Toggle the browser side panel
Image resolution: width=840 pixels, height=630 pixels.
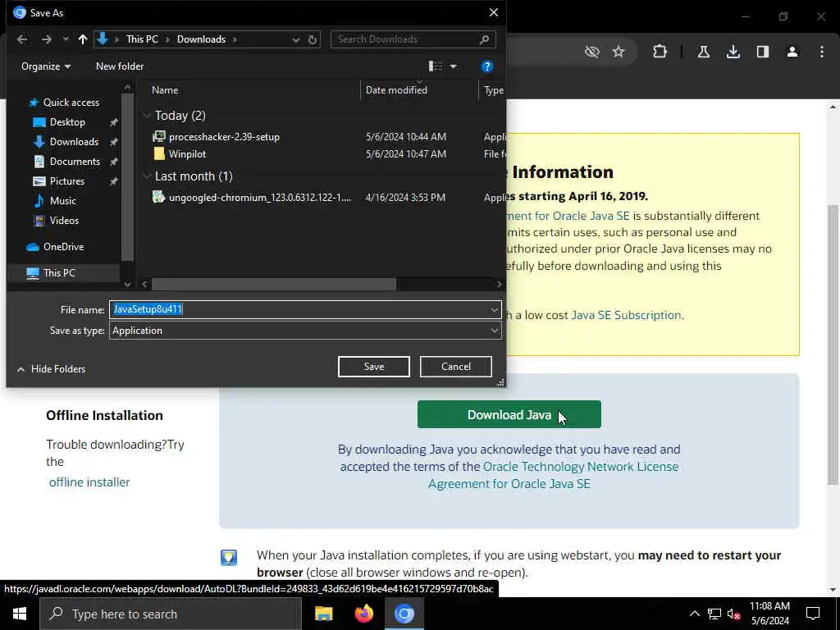(763, 52)
